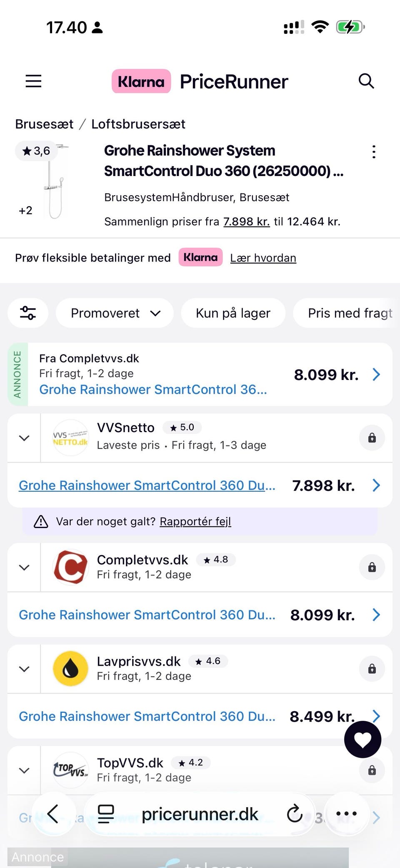The image size is (400, 868).
Task: Click the 'Lær hvordan' Klarna link
Action: tap(263, 258)
